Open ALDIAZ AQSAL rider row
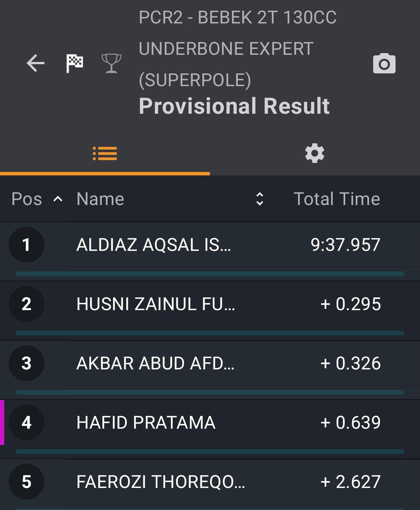This screenshot has width=420, height=510. tap(210, 245)
